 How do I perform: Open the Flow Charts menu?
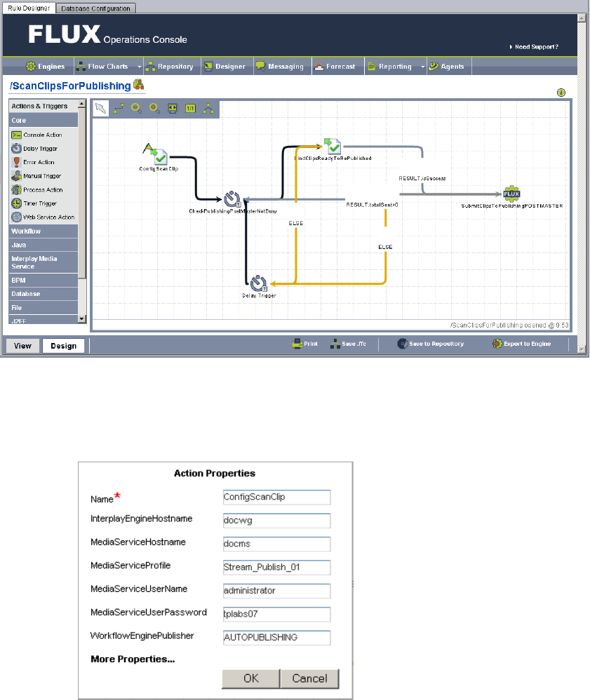coord(102,67)
